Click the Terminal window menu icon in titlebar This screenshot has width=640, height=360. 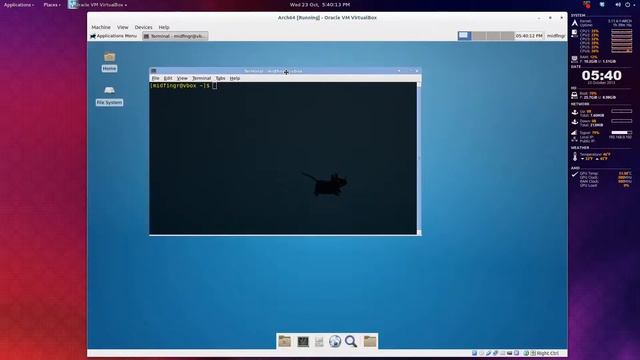click(154, 71)
